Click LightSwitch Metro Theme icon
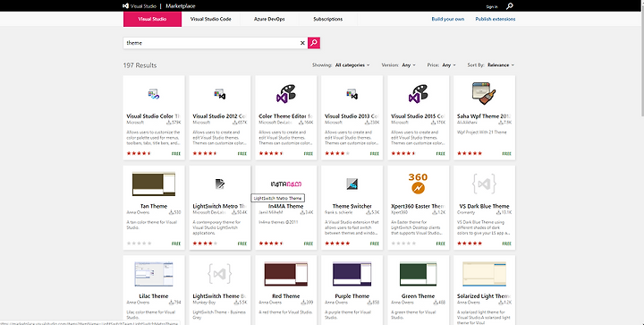644x325 pixels. pyautogui.click(x=220, y=184)
